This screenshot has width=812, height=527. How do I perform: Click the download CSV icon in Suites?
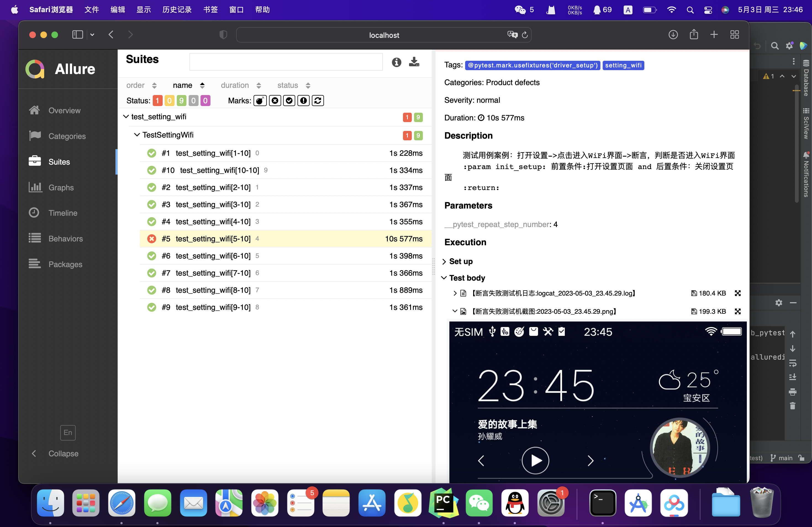[414, 62]
